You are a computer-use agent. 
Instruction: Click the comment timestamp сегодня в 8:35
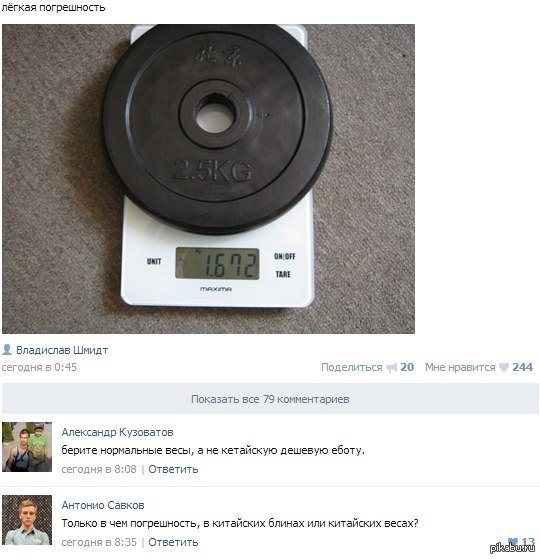point(99,542)
